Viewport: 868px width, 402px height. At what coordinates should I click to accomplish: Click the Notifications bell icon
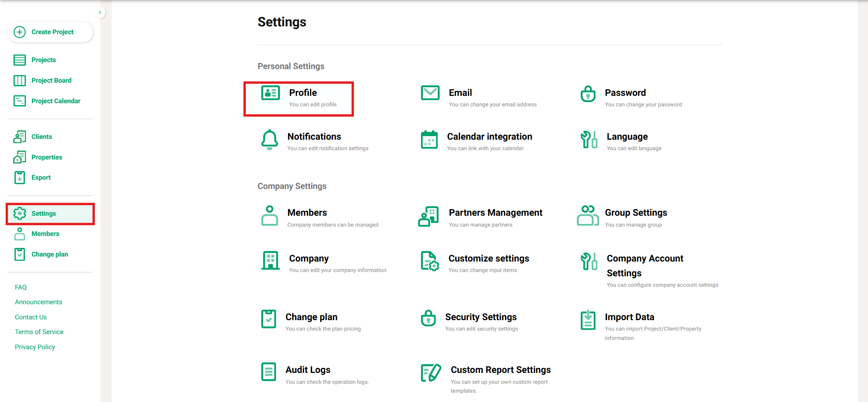coord(269,140)
